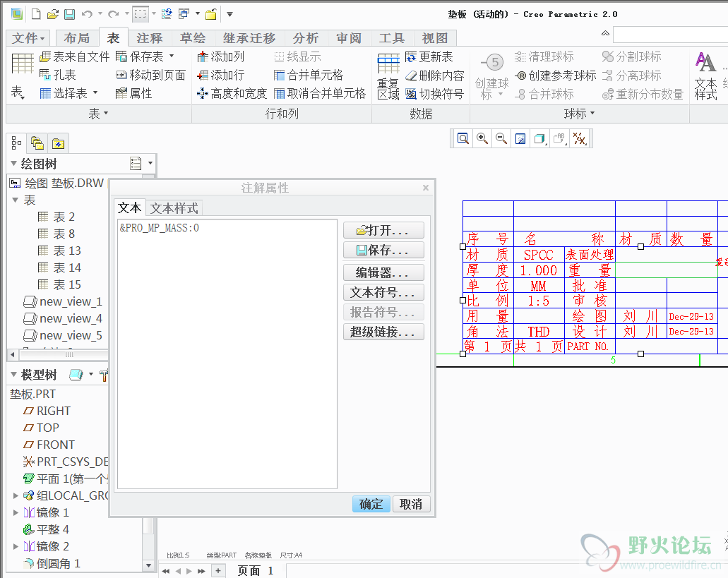728x578 pixels.
Task: Click the Add Column (添加列) icon
Action: (x=203, y=56)
